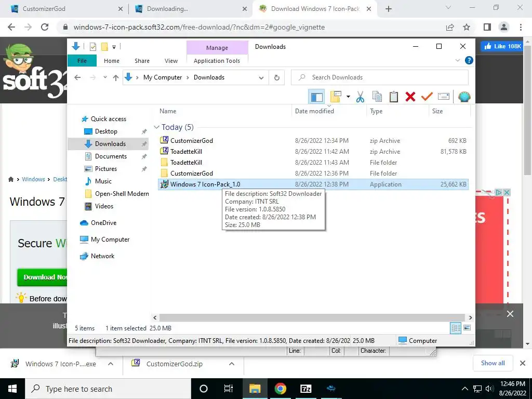Image resolution: width=532 pixels, height=399 pixels.
Task: Select the CustomizerGod file folder
Action: click(x=313, y=173)
